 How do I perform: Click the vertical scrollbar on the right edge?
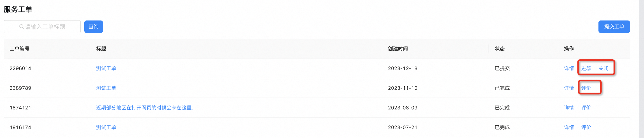pos(641,69)
